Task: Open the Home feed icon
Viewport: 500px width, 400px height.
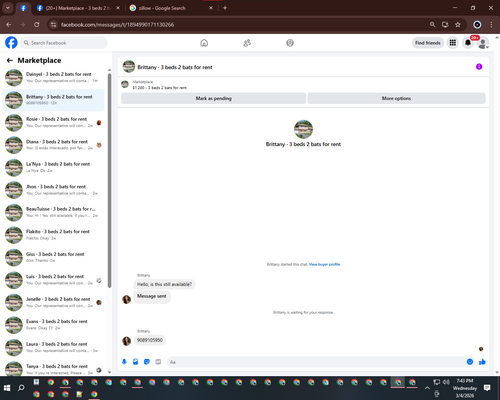Action: pyautogui.click(x=204, y=43)
